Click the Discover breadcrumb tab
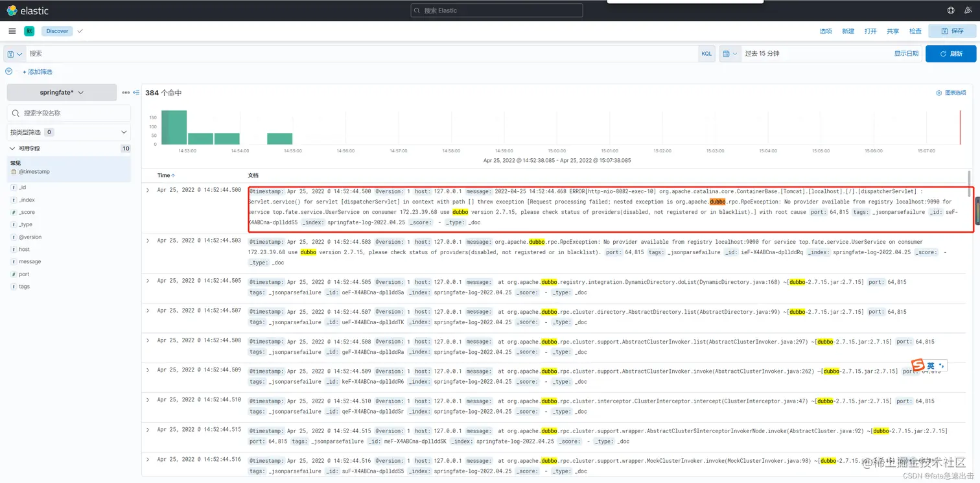Screen dimensions: 980x483 tap(57, 31)
